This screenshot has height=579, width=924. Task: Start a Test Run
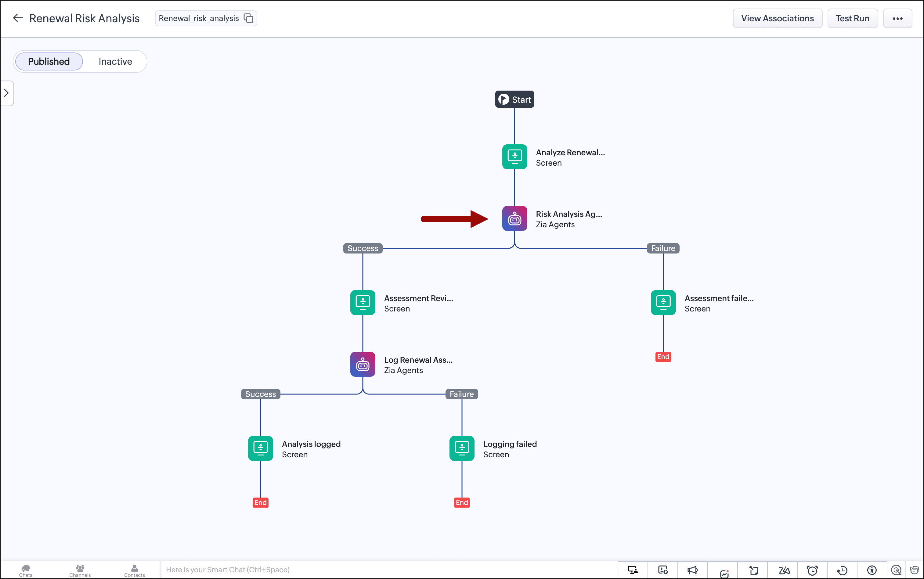point(852,18)
